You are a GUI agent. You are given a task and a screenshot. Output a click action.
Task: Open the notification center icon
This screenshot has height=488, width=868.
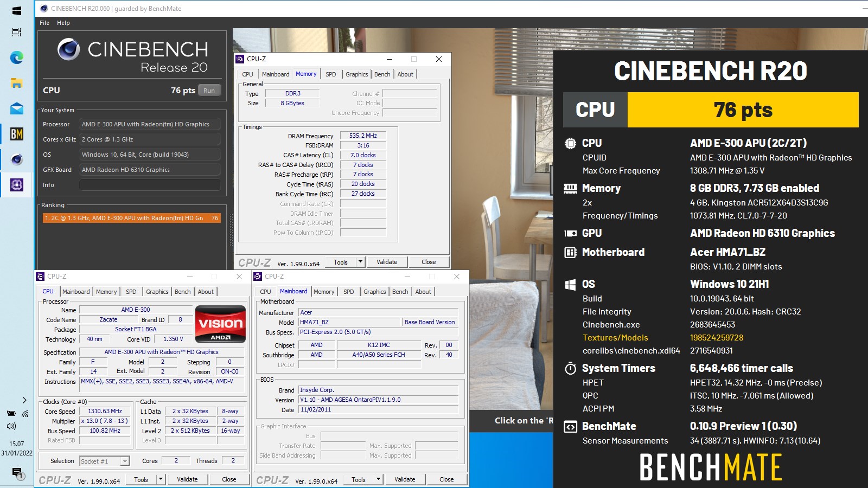[17, 473]
